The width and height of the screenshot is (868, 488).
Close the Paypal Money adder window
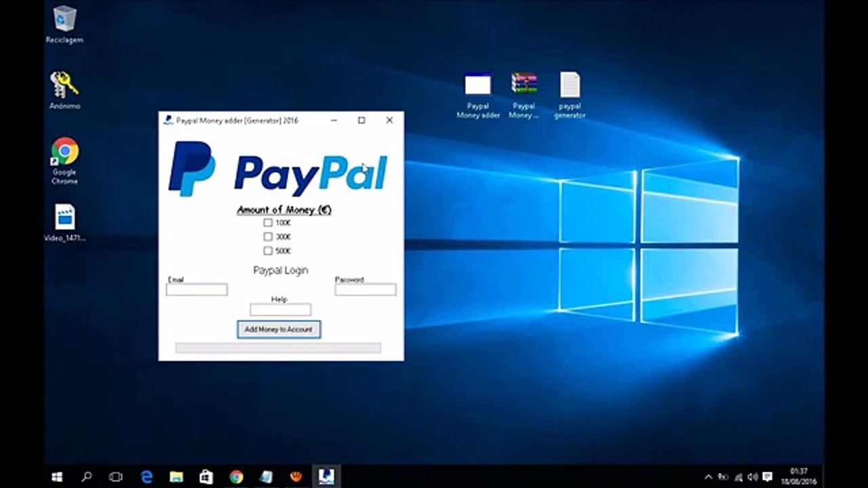coord(389,120)
